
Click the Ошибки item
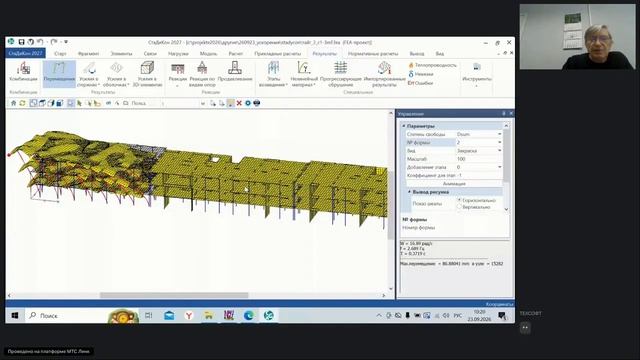point(420,83)
